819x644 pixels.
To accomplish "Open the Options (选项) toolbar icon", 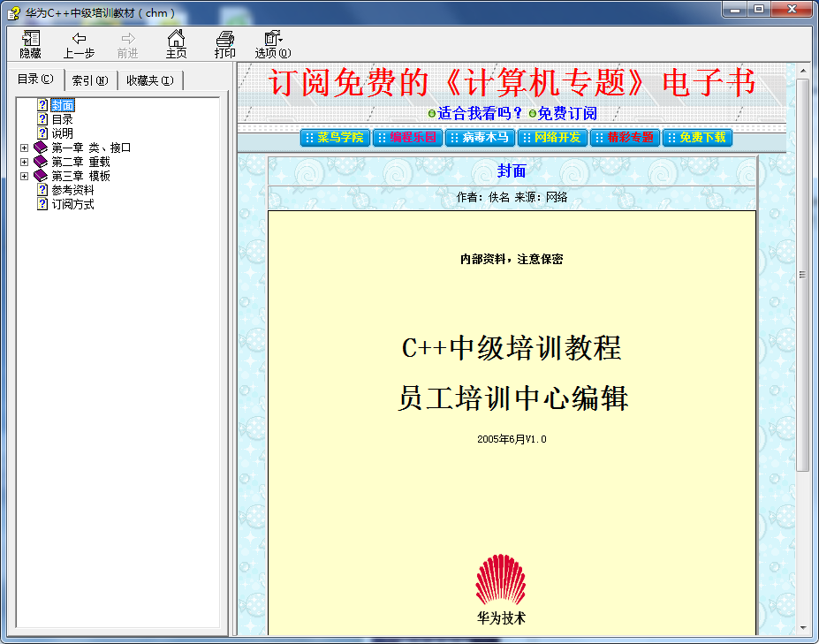I will pos(273,39).
